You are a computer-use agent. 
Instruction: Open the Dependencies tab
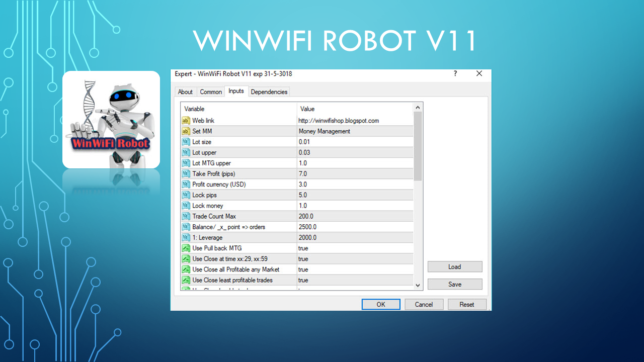(269, 92)
